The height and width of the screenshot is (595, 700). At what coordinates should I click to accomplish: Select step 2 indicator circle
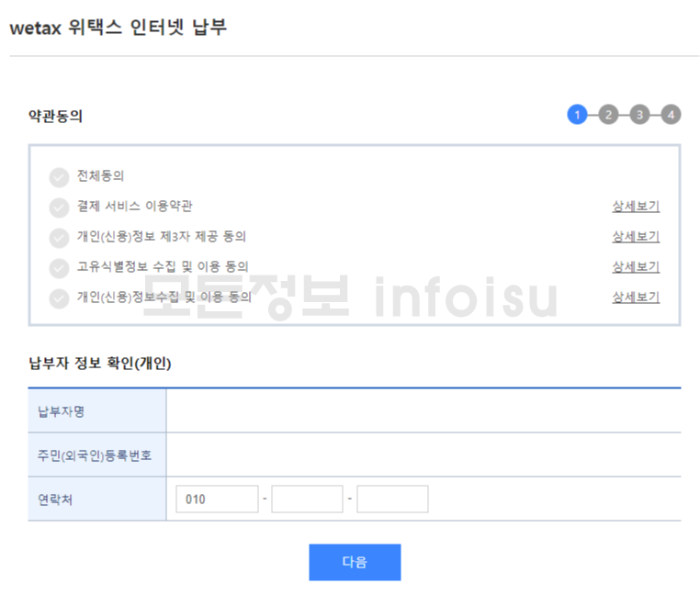point(608,115)
